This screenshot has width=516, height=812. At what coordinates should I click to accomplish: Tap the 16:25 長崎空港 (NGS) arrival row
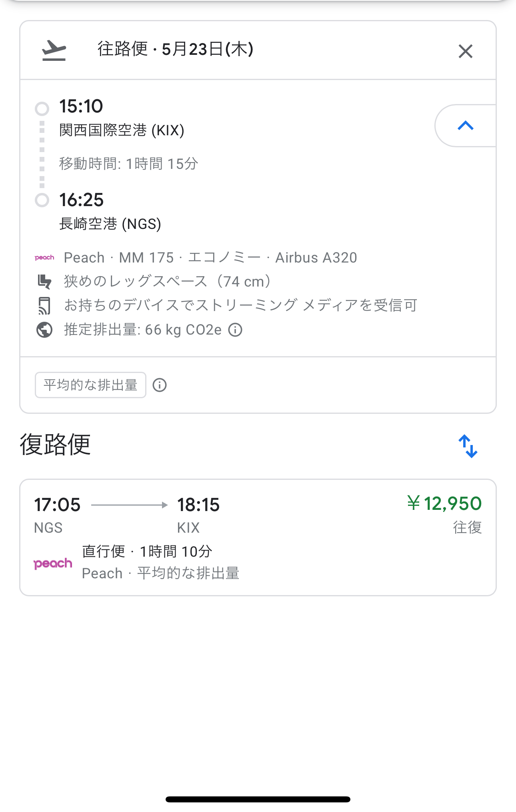pos(110,211)
